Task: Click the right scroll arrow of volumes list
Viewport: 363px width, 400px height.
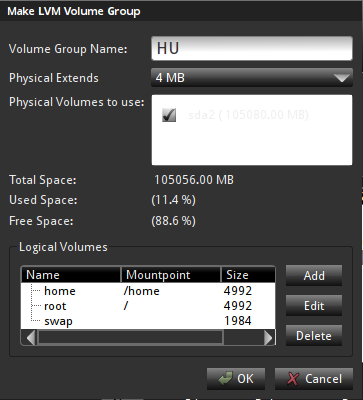Action: (268, 338)
